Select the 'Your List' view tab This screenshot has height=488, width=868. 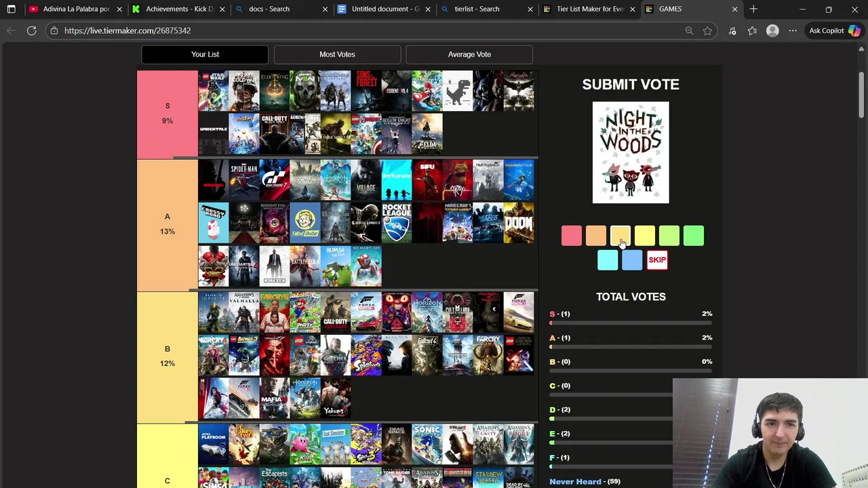pyautogui.click(x=205, y=54)
